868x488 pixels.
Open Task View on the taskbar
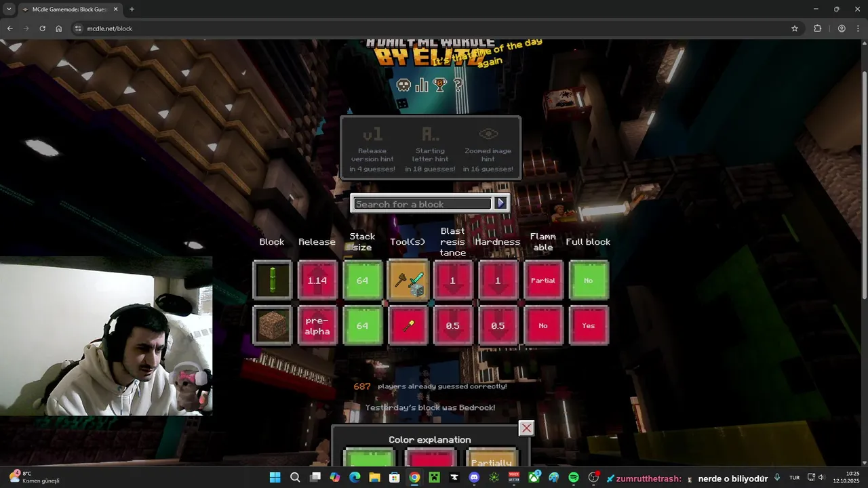(315, 477)
